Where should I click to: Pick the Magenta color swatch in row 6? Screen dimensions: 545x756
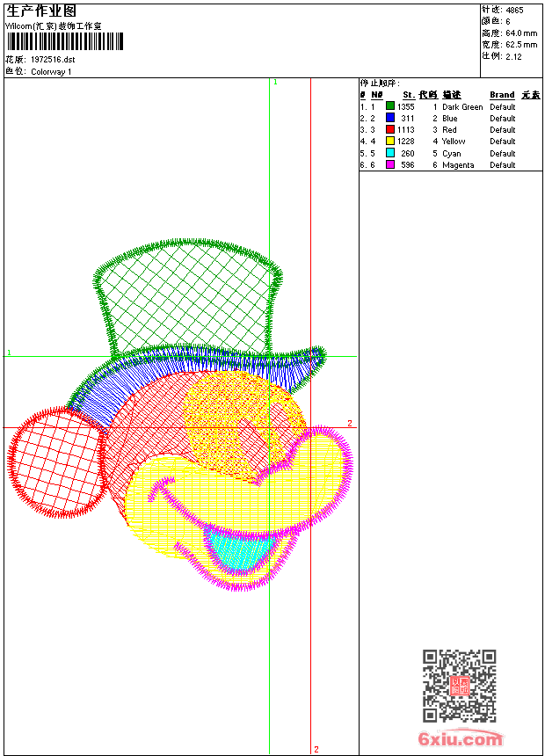tap(390, 164)
